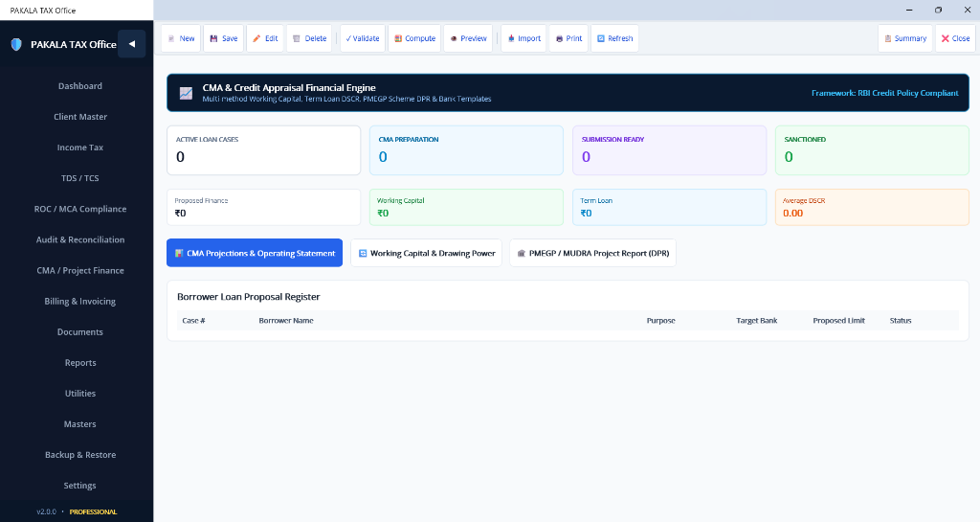Click the Average DSCR 0.00 card
Viewport: 980px width, 522px height.
coord(872,207)
